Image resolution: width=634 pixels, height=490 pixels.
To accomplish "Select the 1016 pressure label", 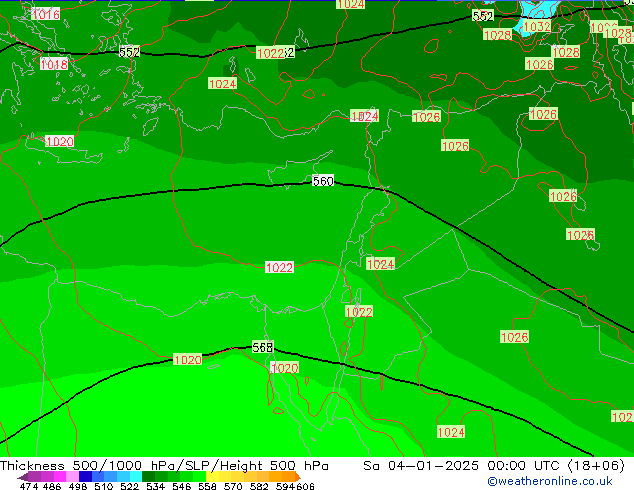I will coord(46,15).
